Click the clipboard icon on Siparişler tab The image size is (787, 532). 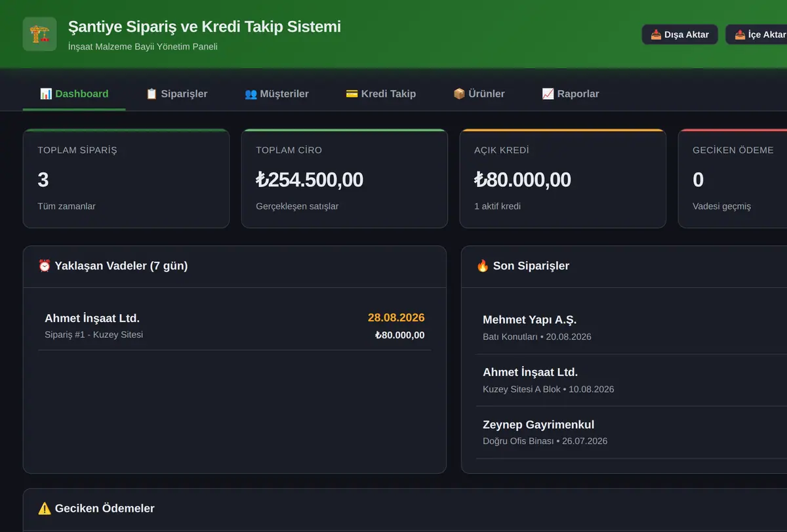(151, 94)
